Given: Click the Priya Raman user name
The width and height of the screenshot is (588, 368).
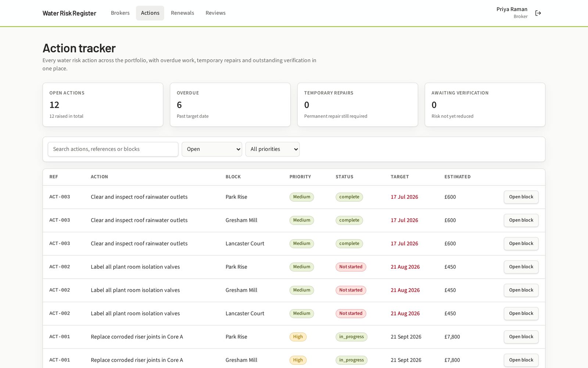Looking at the screenshot, I should click(x=512, y=9).
